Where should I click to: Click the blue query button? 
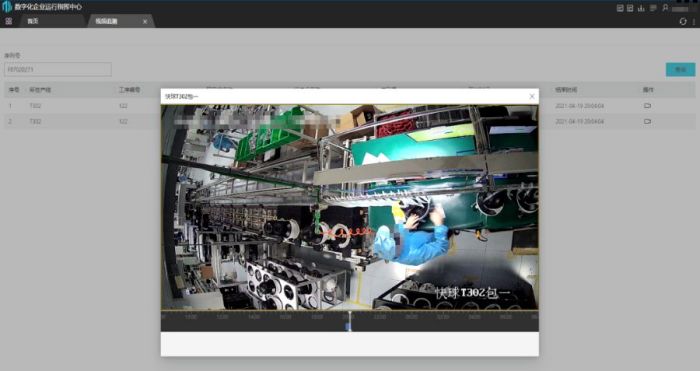coord(680,70)
